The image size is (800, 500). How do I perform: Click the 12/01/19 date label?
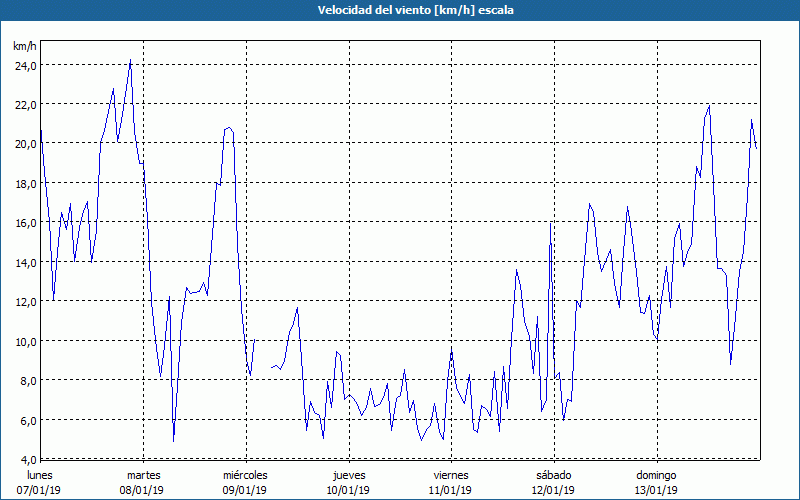(x=553, y=490)
